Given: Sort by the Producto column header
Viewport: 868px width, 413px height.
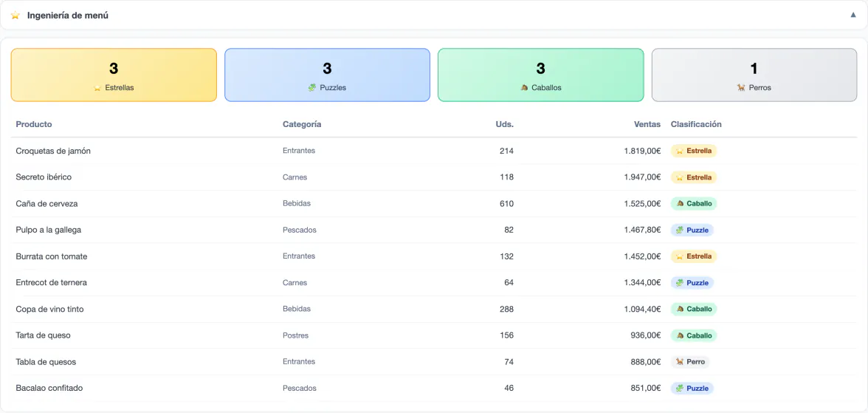Looking at the screenshot, I should pyautogui.click(x=34, y=124).
